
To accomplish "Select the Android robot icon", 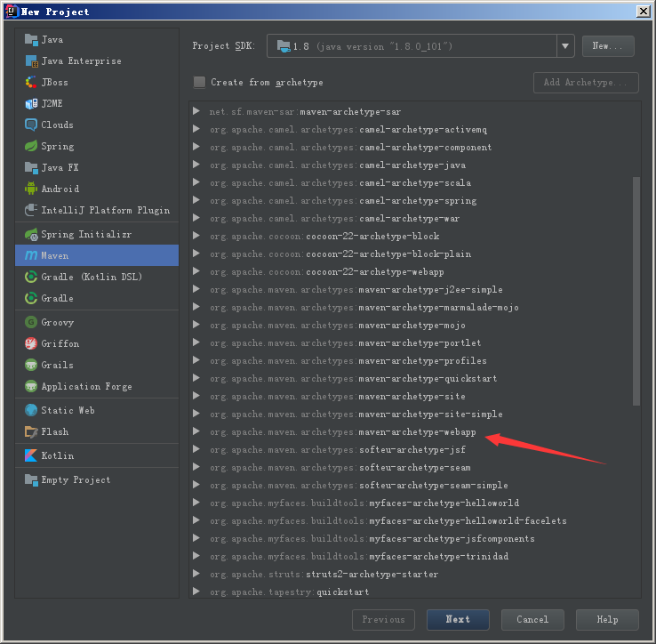I will [x=31, y=189].
